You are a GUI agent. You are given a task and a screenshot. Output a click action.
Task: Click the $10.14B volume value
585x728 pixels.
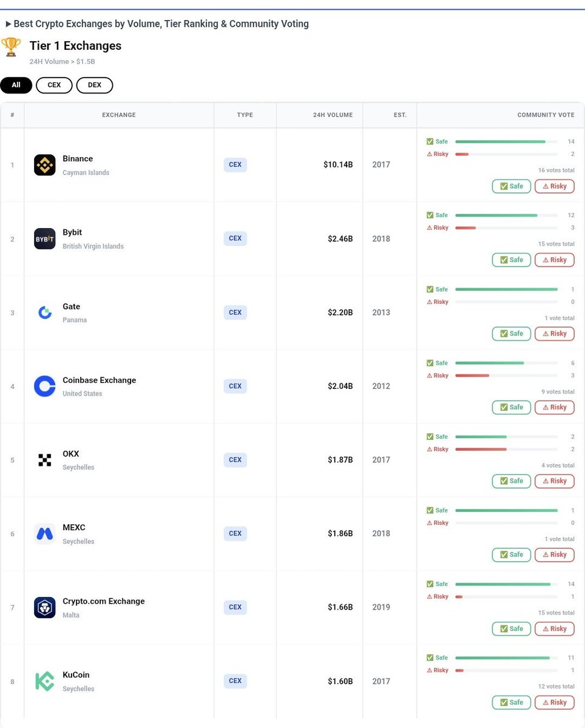pos(338,165)
